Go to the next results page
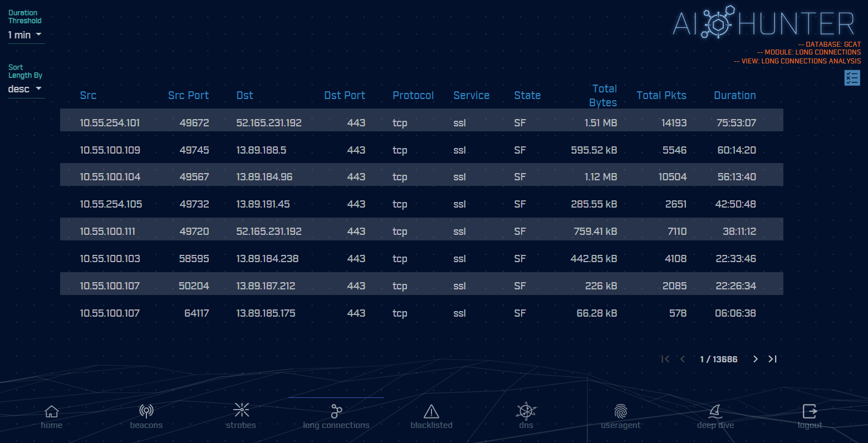 (x=756, y=359)
